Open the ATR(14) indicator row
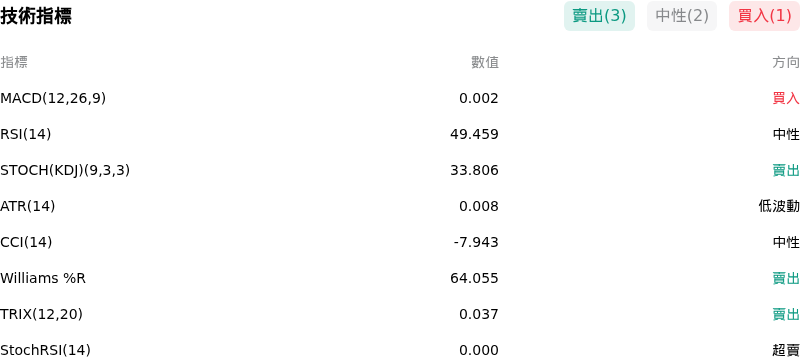Image resolution: width=800 pixels, height=360 pixels. (x=400, y=206)
